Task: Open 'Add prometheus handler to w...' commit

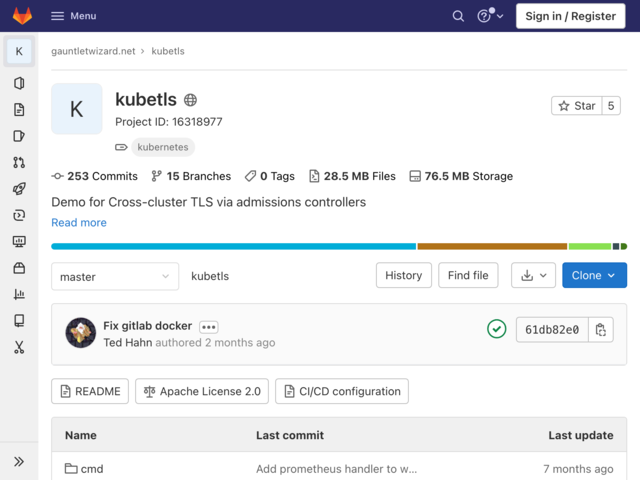Action: (x=336, y=469)
